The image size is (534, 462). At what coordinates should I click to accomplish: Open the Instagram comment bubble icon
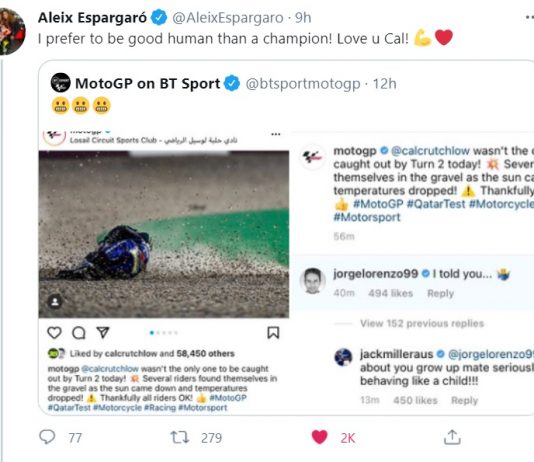pos(79,333)
